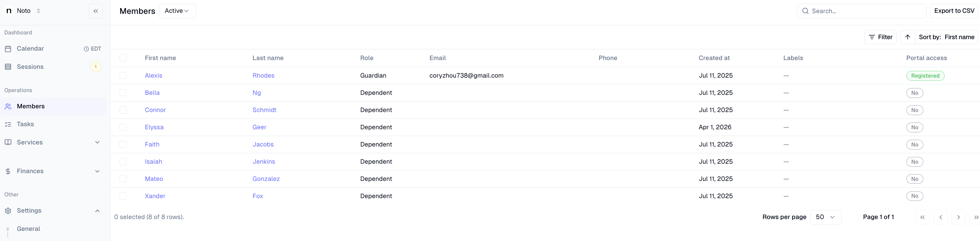The image size is (980, 241).
Task: Focus the members Search field
Action: tap(861, 11)
